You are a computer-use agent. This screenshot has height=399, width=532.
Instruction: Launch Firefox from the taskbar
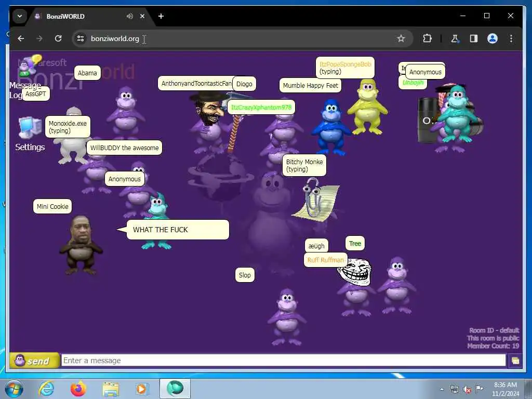78,389
